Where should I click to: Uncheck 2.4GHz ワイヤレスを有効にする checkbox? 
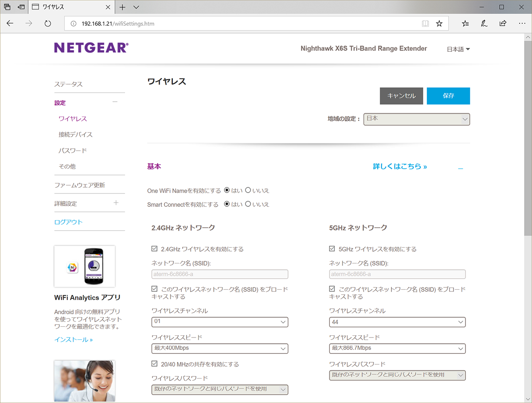point(155,249)
